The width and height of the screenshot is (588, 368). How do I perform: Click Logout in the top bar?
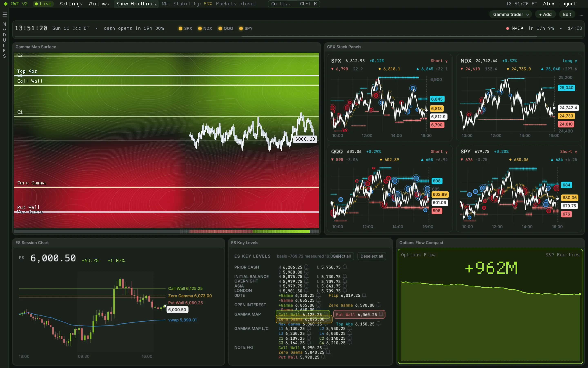(568, 4)
